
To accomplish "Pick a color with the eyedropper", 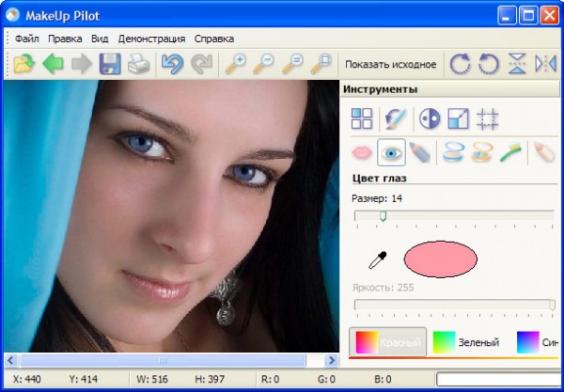I will 378,260.
